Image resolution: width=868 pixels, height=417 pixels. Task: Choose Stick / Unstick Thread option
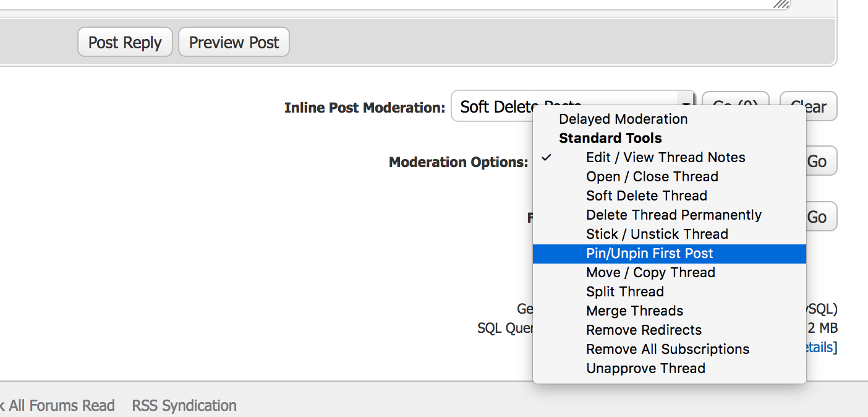pos(657,234)
